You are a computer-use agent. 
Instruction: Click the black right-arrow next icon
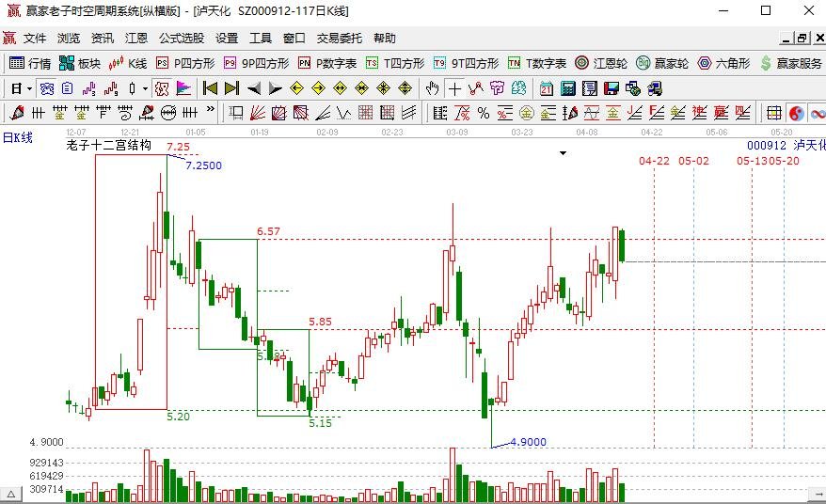click(275, 88)
